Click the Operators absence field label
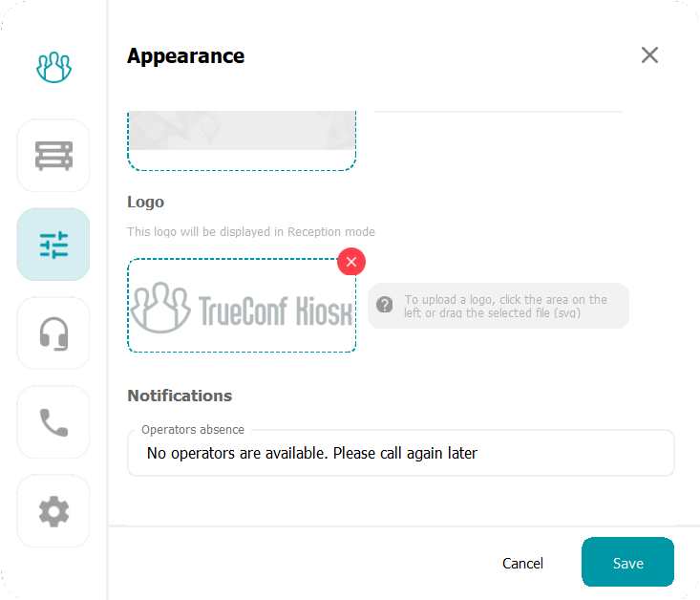The image size is (700, 600). point(193,430)
